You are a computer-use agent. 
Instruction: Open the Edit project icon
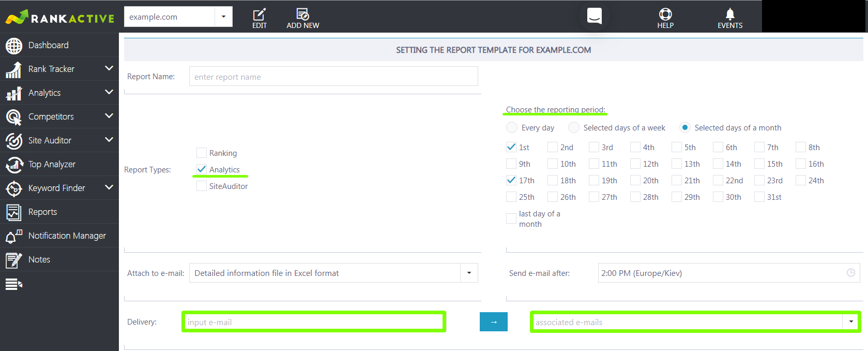[260, 14]
